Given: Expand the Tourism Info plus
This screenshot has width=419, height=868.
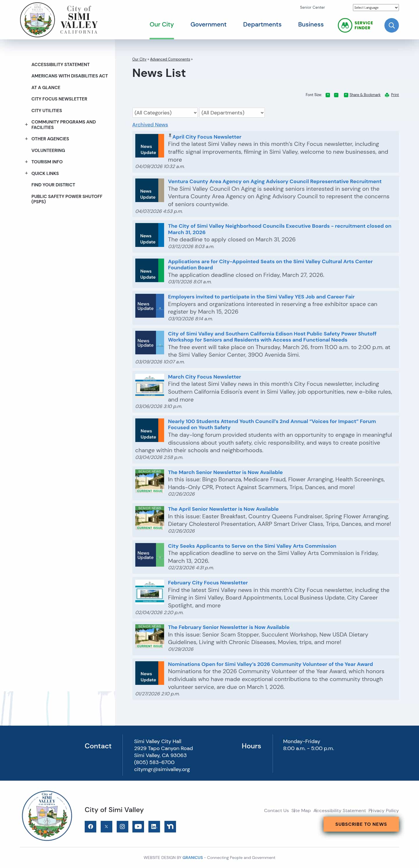Looking at the screenshot, I should point(26,162).
